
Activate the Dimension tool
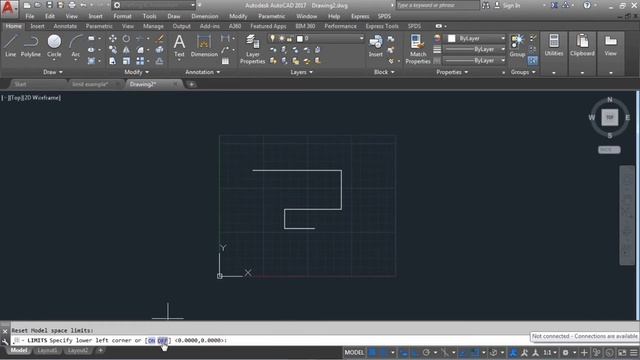coord(204,45)
